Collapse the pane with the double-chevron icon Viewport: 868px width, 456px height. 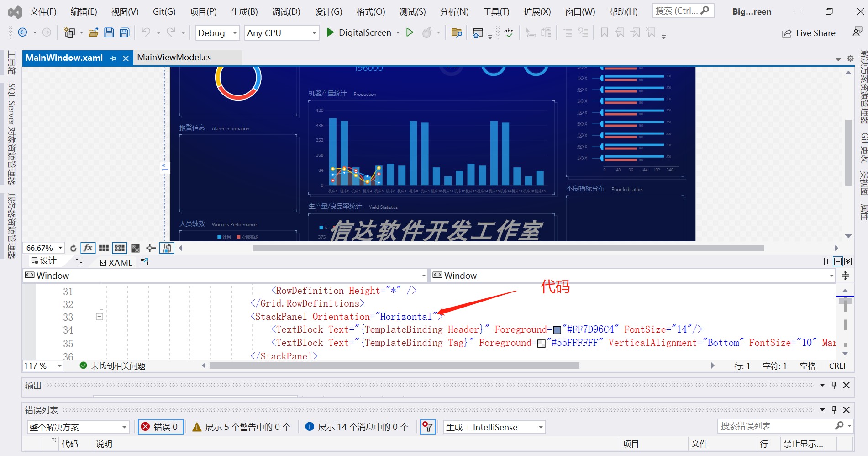(848, 261)
